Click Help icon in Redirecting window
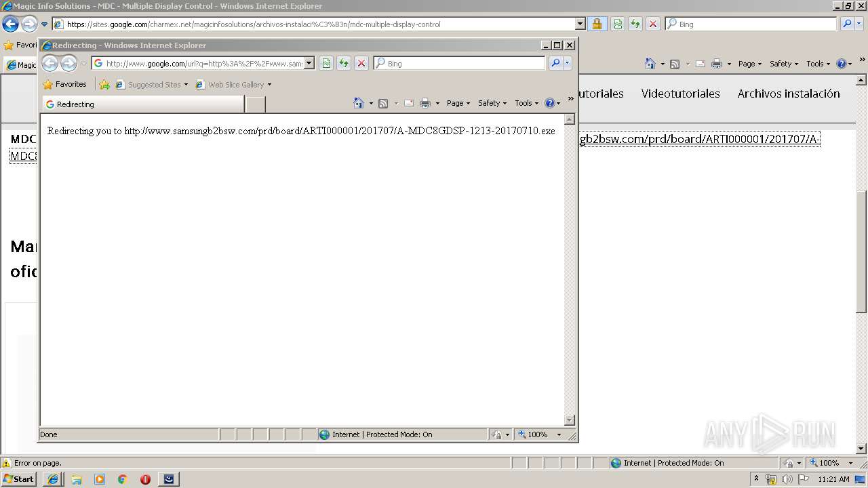This screenshot has width=868, height=488. (549, 103)
